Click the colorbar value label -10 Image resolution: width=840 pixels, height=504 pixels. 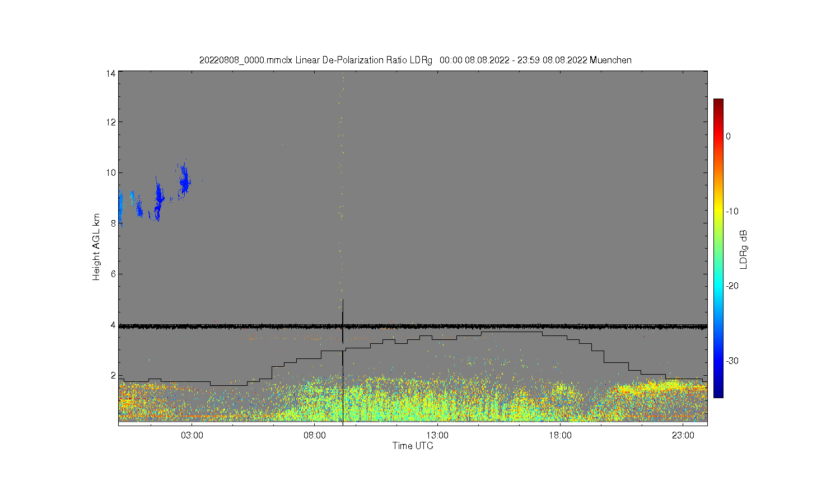(732, 211)
